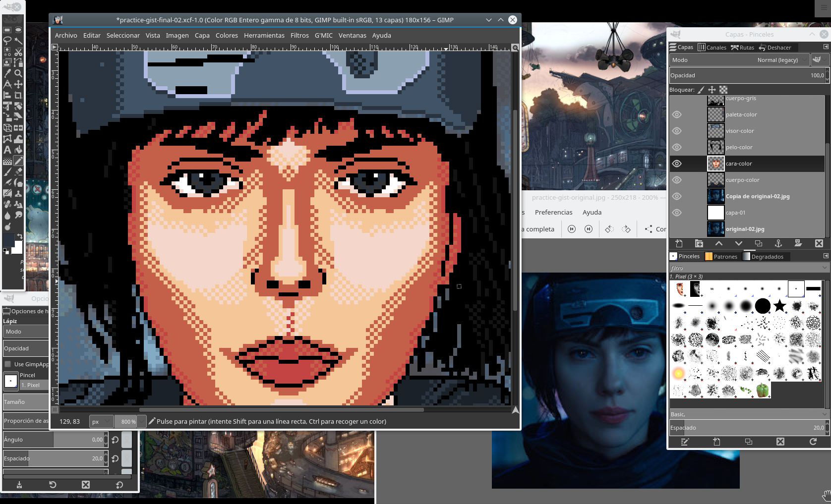The height and width of the screenshot is (504, 831).
Task: Toggle visibility of capa-01 layer
Action: pyautogui.click(x=677, y=213)
